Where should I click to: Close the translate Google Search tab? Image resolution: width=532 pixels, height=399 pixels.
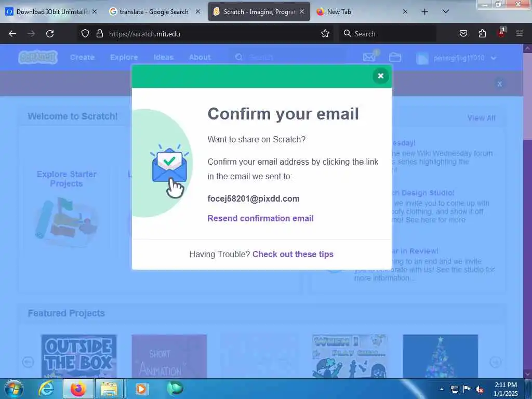[198, 11]
